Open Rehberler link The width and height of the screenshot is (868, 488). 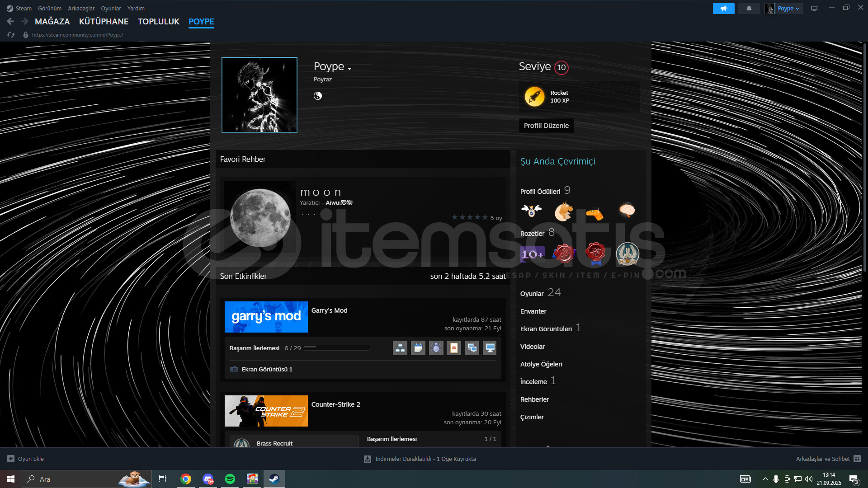(x=534, y=399)
